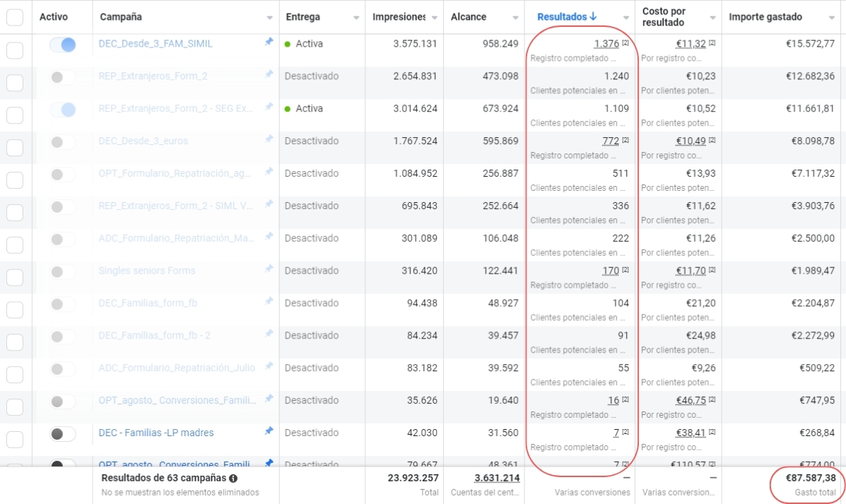Image resolution: width=846 pixels, height=504 pixels.
Task: Click info icon beside Resultados de 63 campañas
Action: tap(233, 479)
